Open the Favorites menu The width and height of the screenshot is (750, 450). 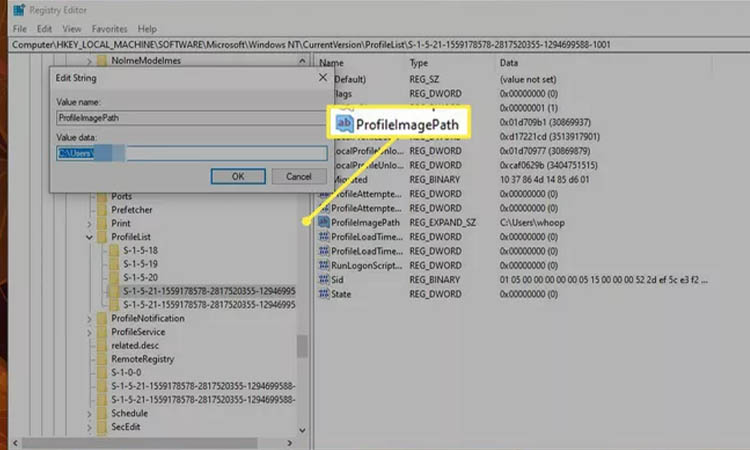pos(110,29)
